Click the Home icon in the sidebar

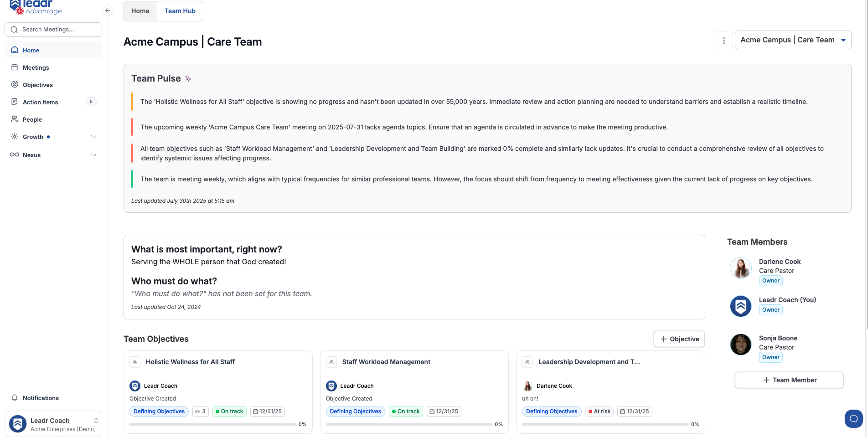pyautogui.click(x=15, y=50)
